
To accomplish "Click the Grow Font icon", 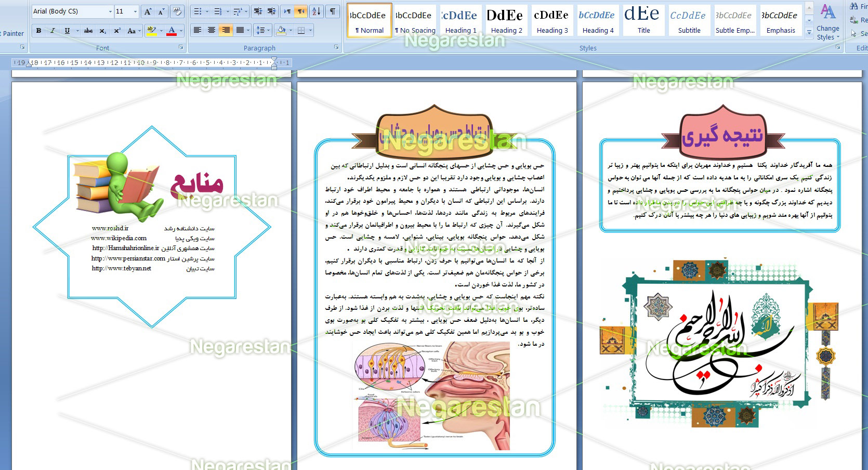I will click(x=148, y=11).
